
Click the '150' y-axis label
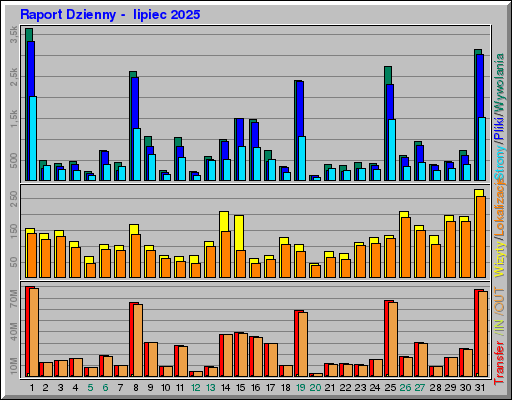14,231
